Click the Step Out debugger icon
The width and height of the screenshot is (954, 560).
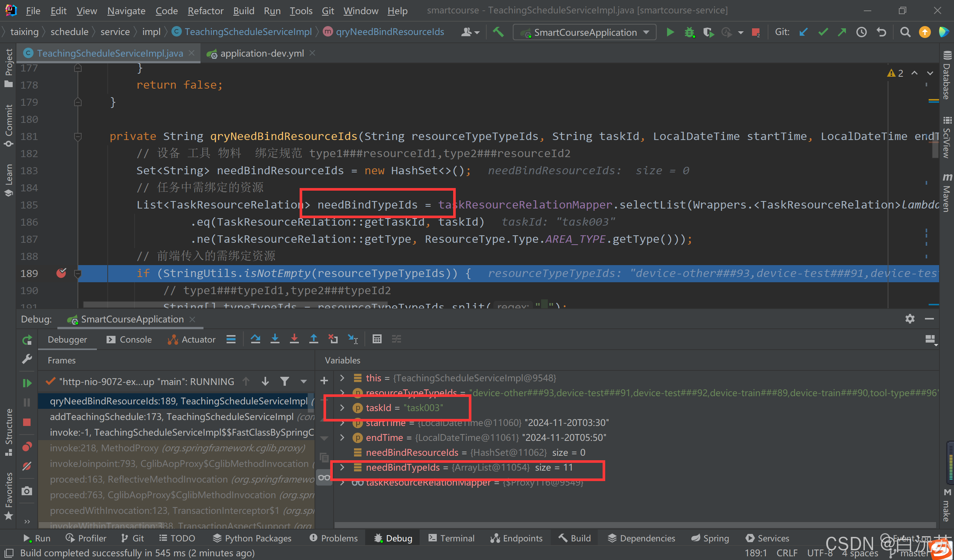(x=313, y=340)
